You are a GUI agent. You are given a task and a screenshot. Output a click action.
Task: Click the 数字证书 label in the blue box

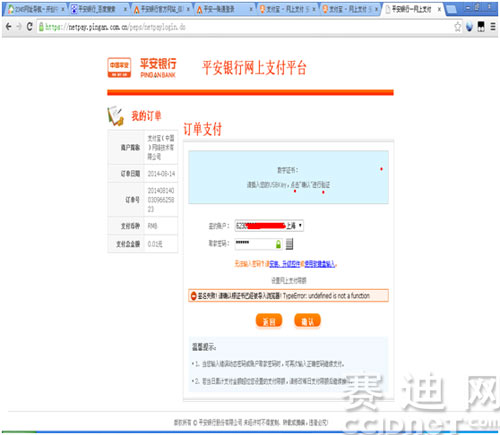288,170
